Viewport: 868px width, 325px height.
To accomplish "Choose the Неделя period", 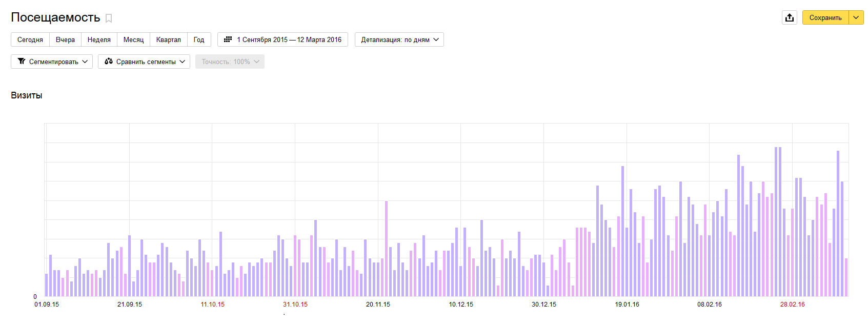I will tap(99, 39).
